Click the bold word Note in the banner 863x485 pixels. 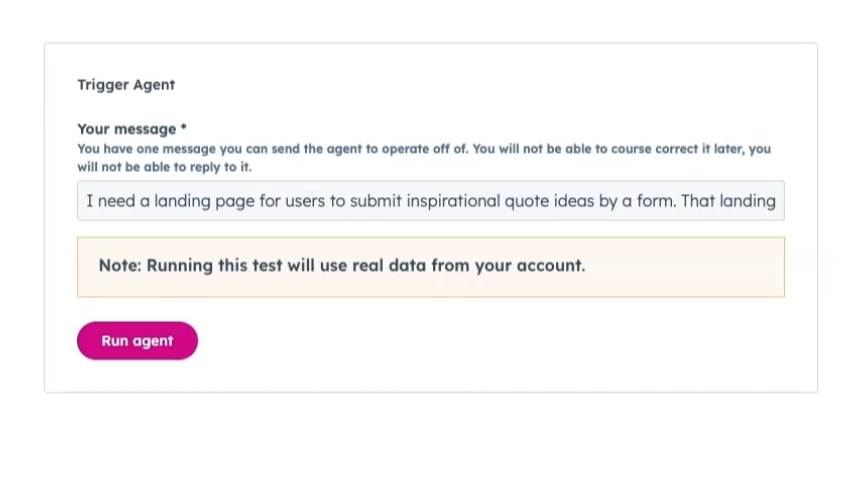click(120, 265)
